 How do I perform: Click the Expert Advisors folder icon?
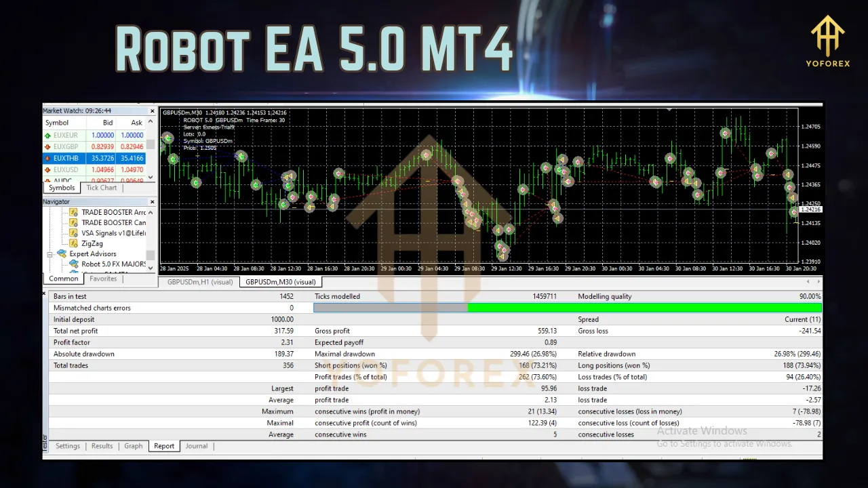62,254
